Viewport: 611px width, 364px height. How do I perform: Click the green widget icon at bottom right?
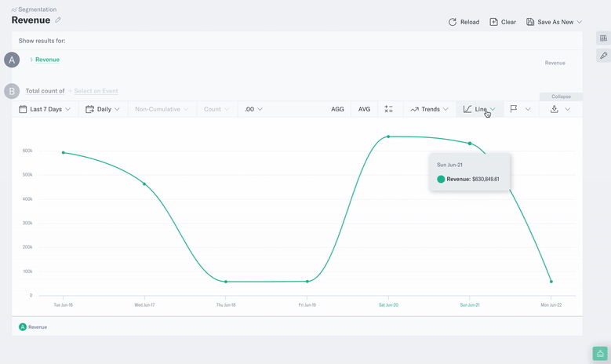pos(600,354)
